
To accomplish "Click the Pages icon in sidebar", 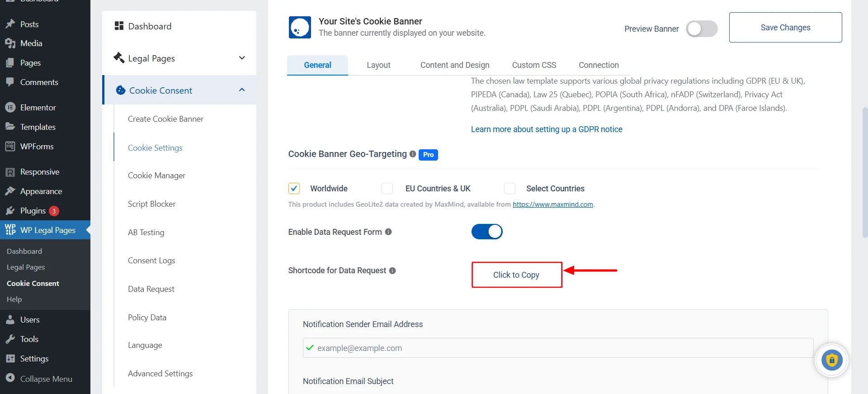I will pyautogui.click(x=10, y=63).
